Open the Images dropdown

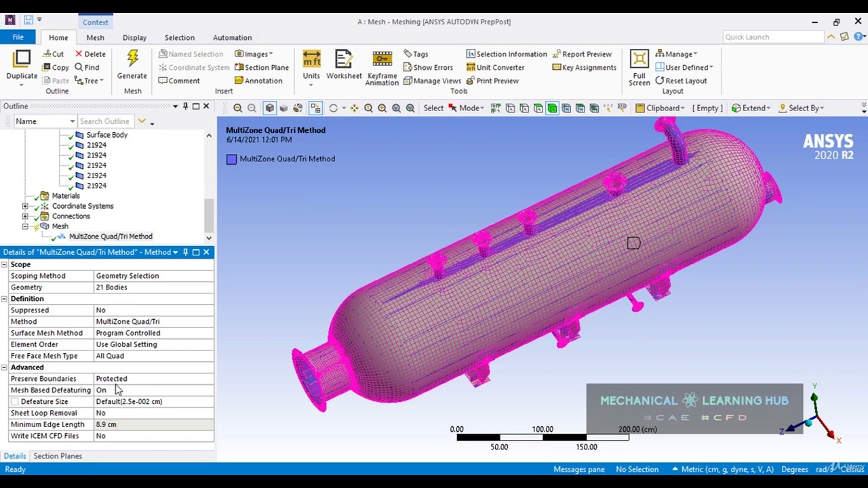tap(254, 54)
